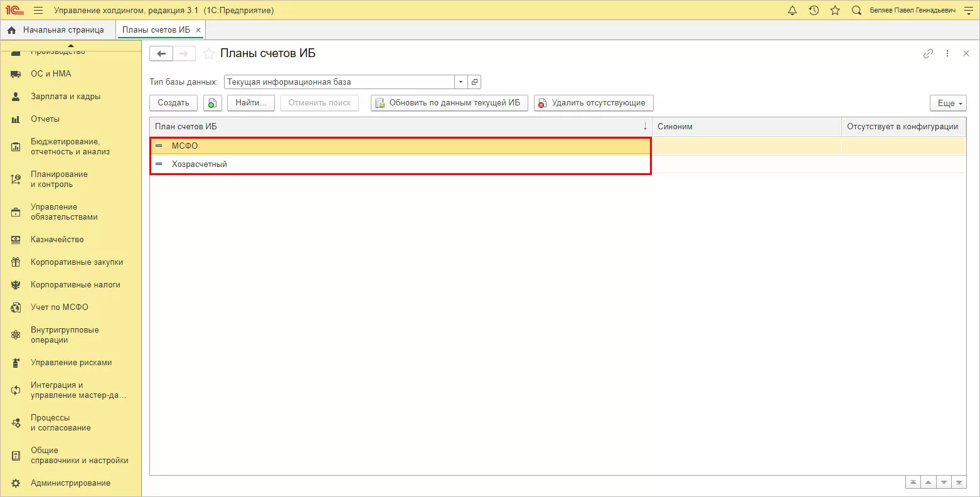Viewport: 980px width, 497px height.
Task: Select the Хозрасчетный row
Action: [x=558, y=164]
